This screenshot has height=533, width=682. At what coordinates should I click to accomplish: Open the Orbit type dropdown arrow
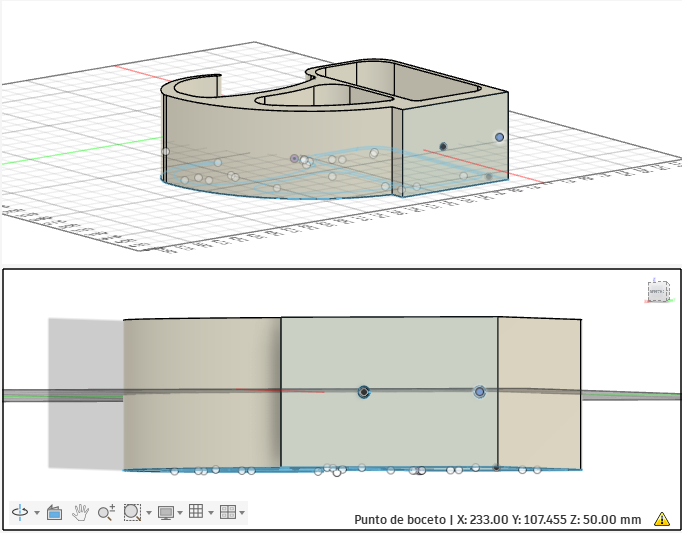(x=37, y=513)
